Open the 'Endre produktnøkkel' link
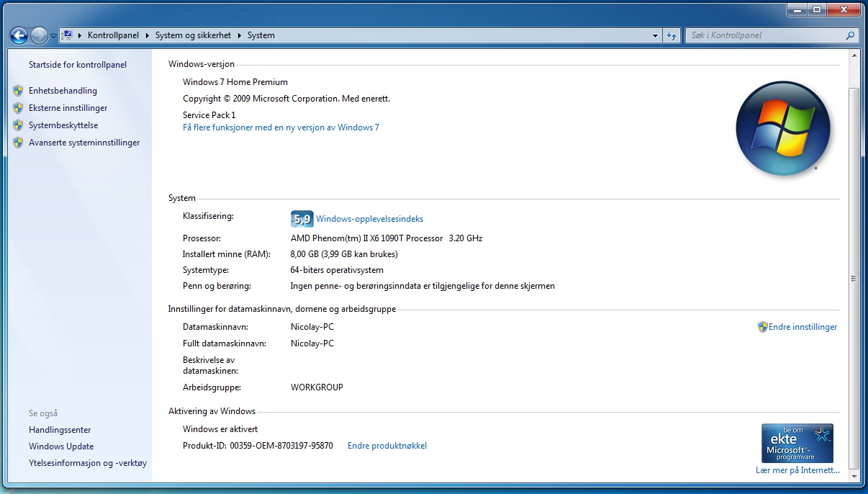868x494 pixels. 387,446
